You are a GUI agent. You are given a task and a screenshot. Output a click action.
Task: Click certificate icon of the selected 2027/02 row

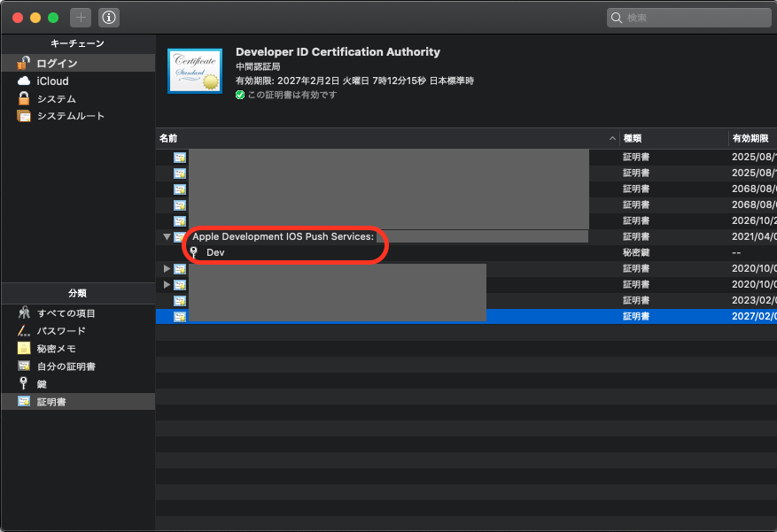coord(179,316)
